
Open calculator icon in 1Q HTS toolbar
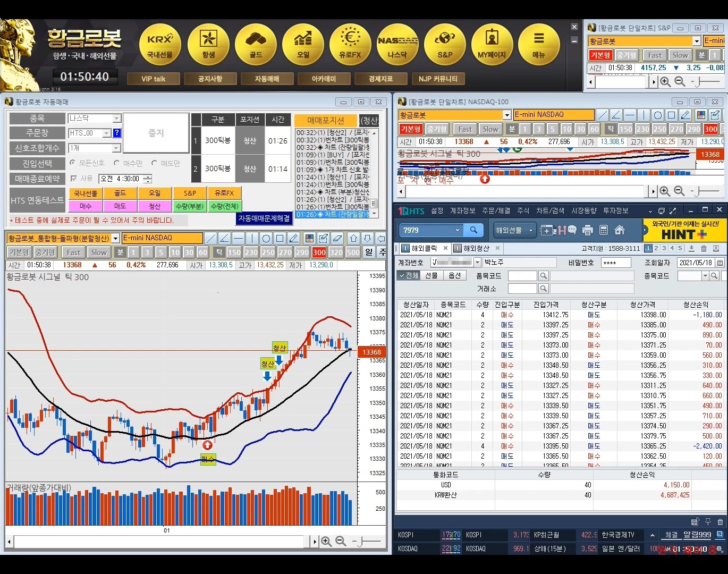pyautogui.click(x=603, y=230)
